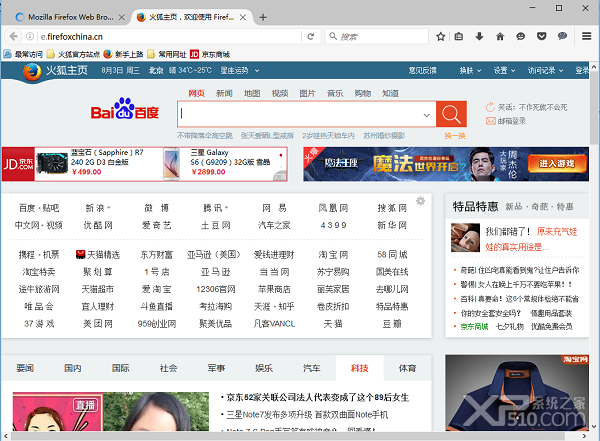Go to the home page icon

[x=500, y=36]
